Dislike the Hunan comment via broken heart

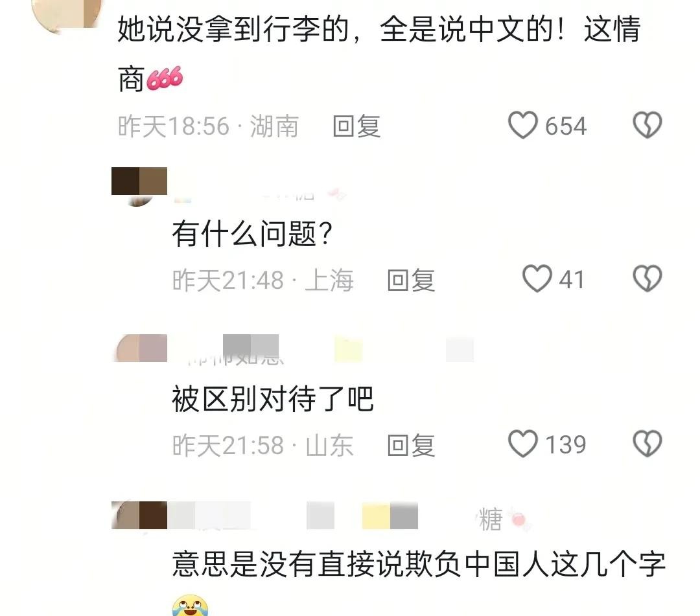pyautogui.click(x=647, y=125)
